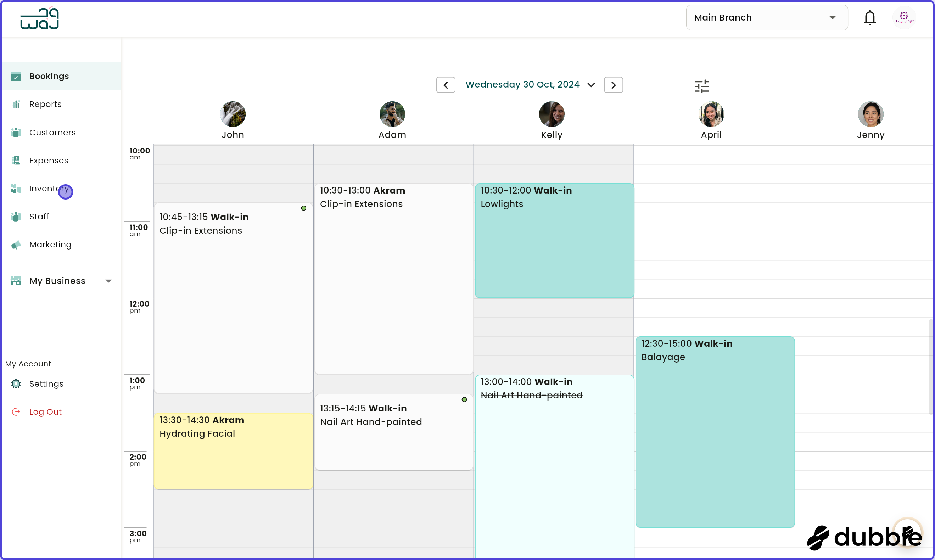Go to the next day
The width and height of the screenshot is (935, 560).
pos(613,85)
